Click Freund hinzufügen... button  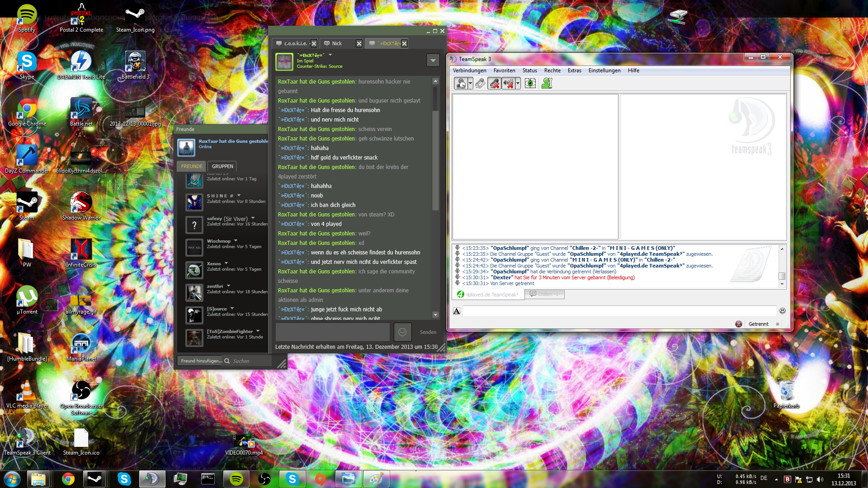pyautogui.click(x=202, y=361)
